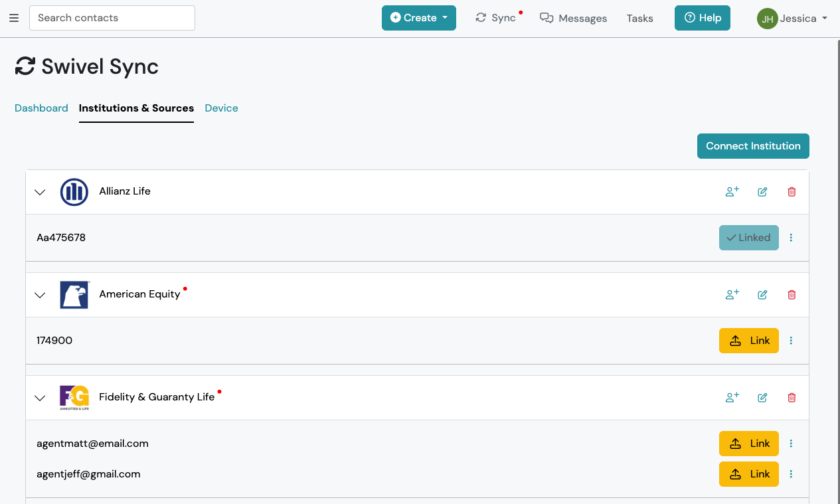This screenshot has width=840, height=504.
Task: Delete the Allianz Life institution
Action: pyautogui.click(x=792, y=192)
